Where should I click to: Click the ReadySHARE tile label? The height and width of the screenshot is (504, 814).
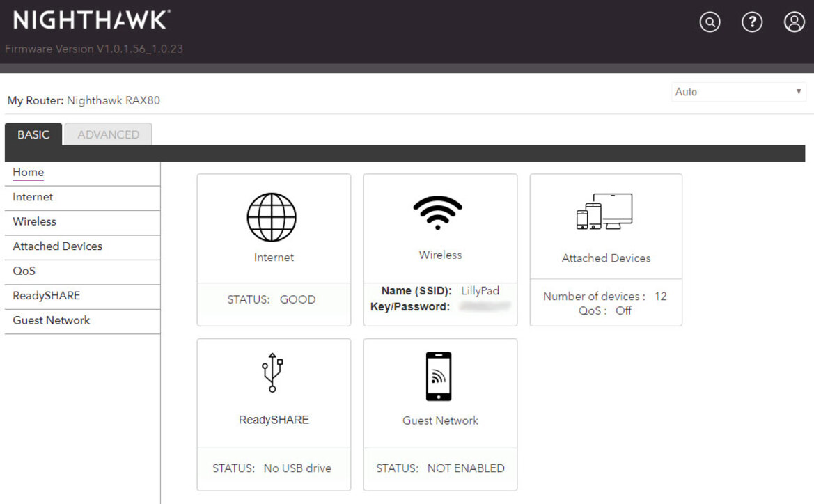point(274,420)
